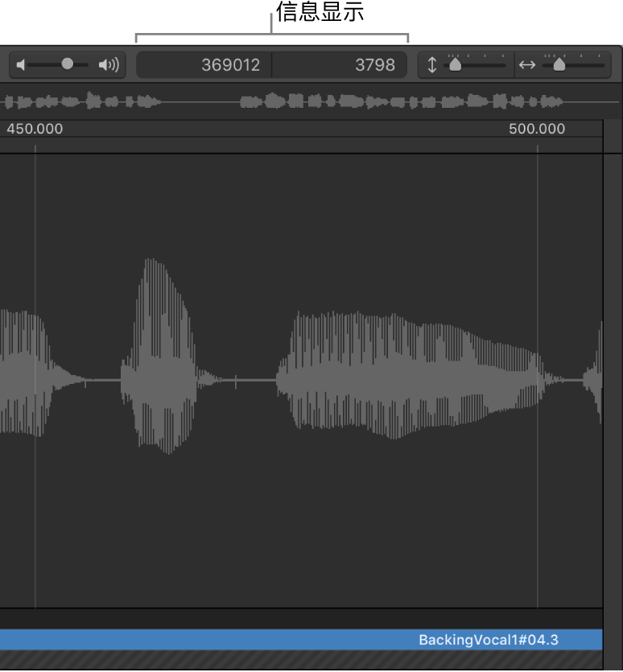Click the 500.000 ruler marker

pos(537,129)
